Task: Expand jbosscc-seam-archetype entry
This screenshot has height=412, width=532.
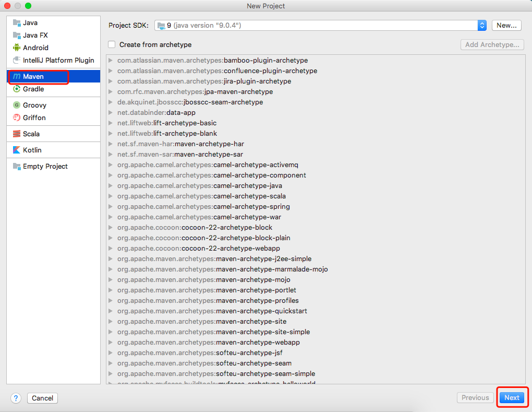Action: tap(110, 102)
